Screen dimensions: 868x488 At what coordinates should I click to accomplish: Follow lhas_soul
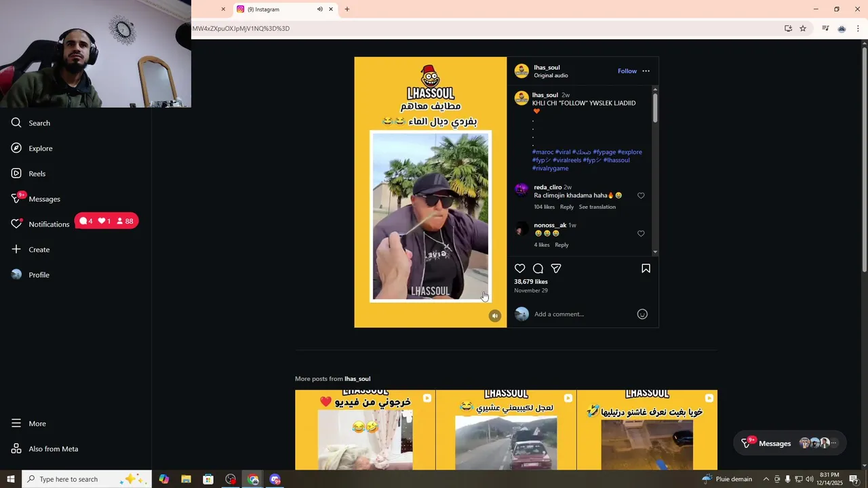click(627, 71)
